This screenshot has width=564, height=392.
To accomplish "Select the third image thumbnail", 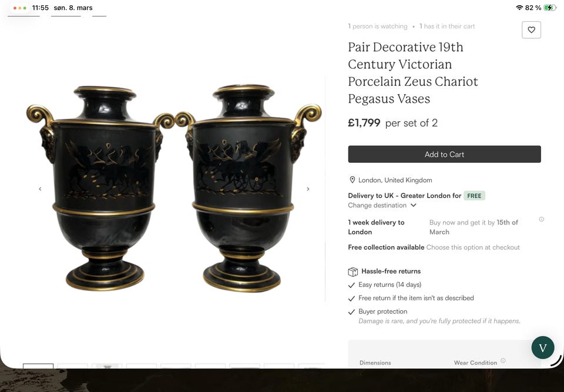I will (107, 366).
